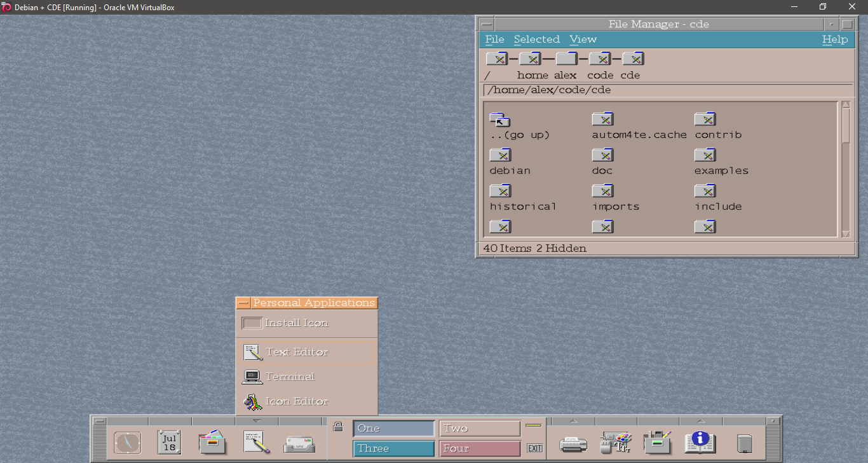Open the Help Manager book icon

point(700,442)
